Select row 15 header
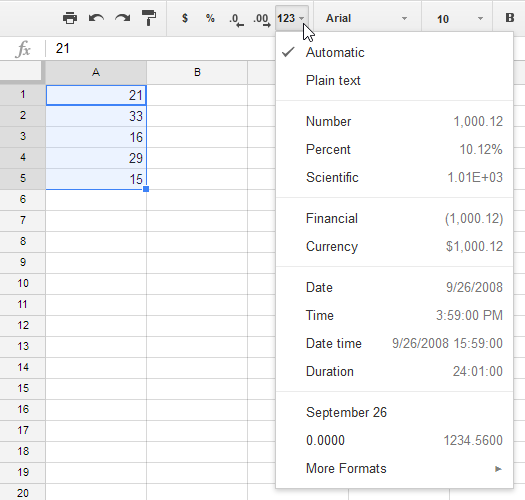Viewport: 525px width, 500px height. tap(22, 388)
